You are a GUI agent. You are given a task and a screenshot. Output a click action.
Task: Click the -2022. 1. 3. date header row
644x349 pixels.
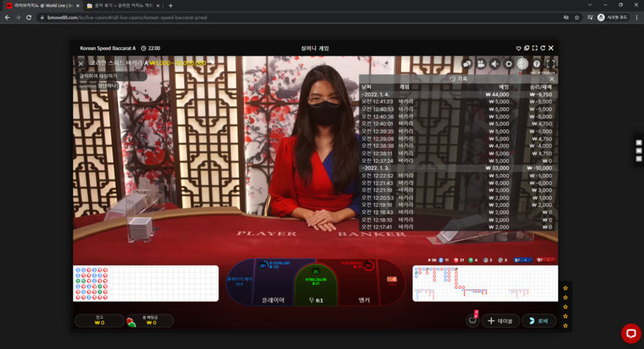click(457, 168)
